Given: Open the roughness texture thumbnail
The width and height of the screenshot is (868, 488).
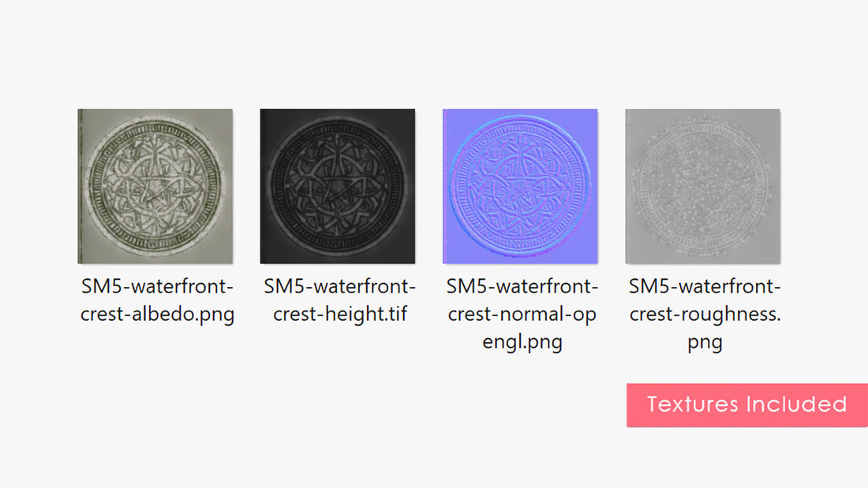Looking at the screenshot, I should point(702,186).
